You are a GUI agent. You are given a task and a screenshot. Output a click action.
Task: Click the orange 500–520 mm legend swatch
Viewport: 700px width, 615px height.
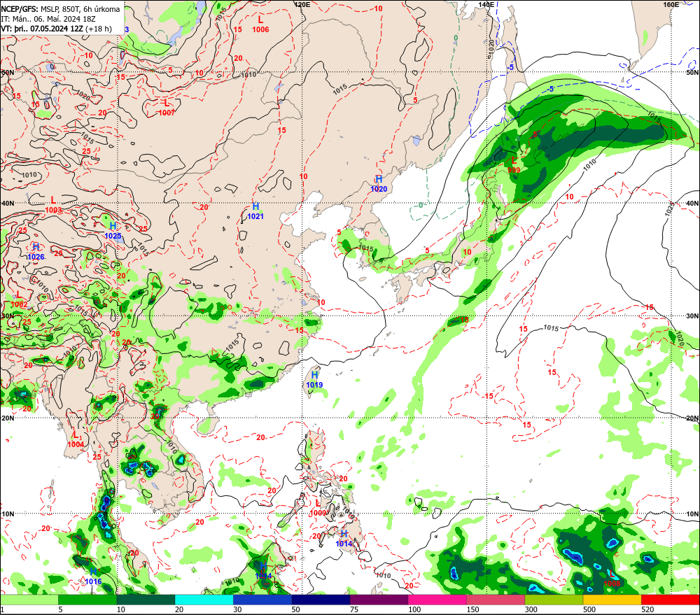point(612,600)
